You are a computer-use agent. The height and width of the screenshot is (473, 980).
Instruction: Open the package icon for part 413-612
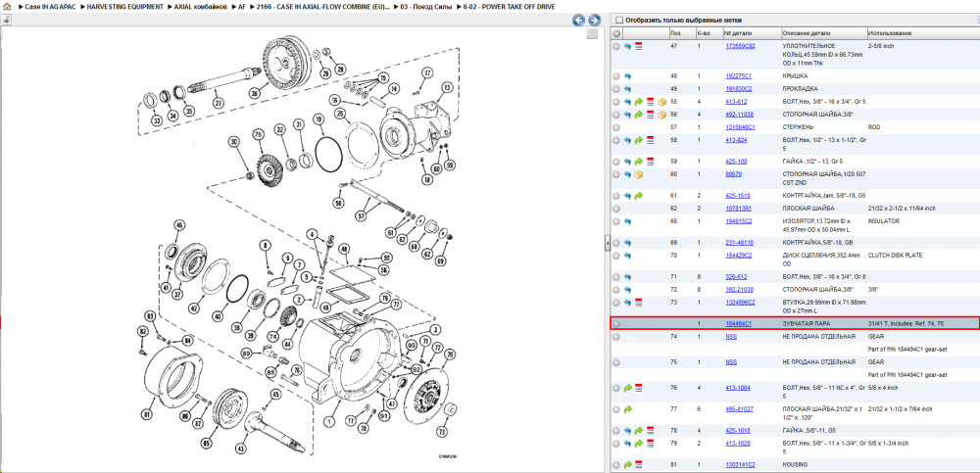pos(661,101)
